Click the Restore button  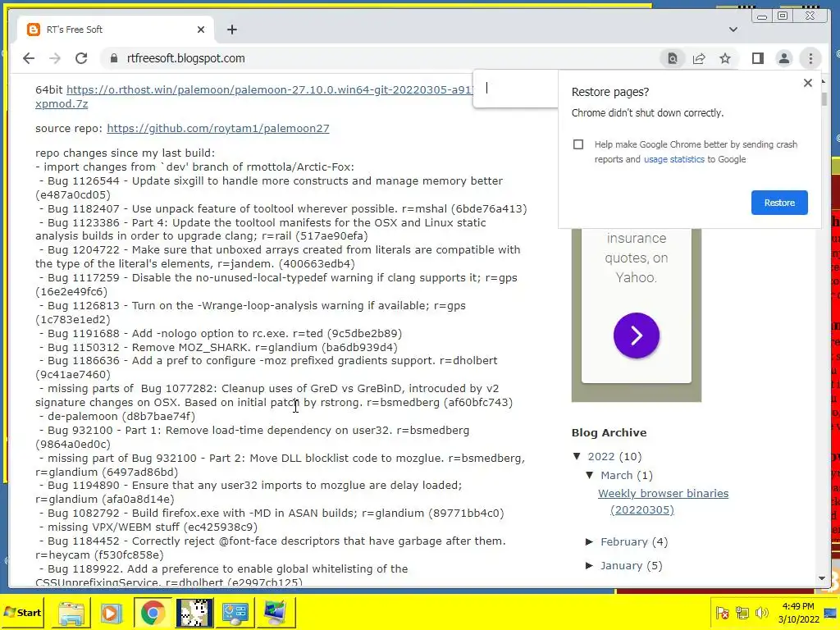tap(779, 203)
